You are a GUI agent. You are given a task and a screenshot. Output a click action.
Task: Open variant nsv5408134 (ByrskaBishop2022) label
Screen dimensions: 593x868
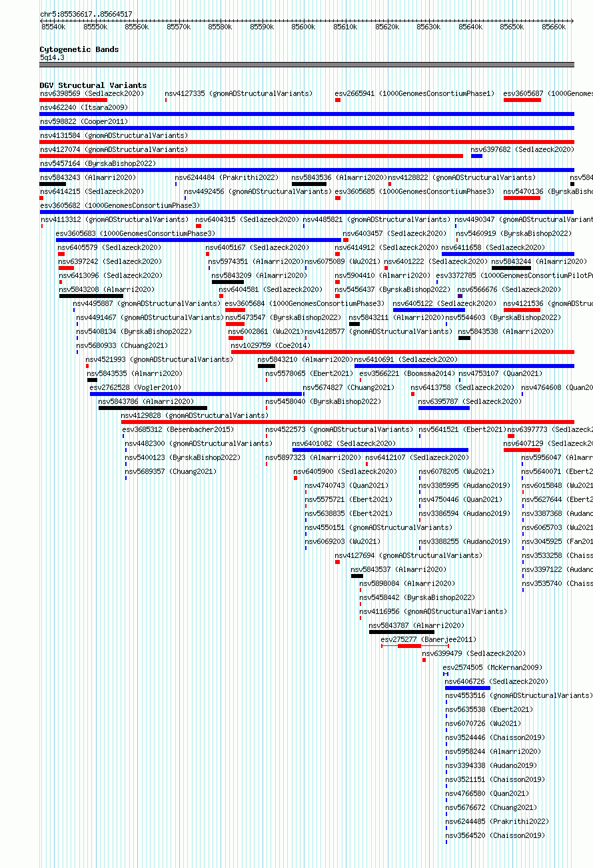point(134,332)
